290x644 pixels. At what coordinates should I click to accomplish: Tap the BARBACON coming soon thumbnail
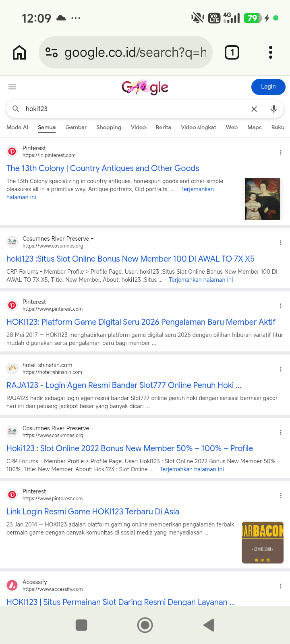pyautogui.click(x=263, y=543)
